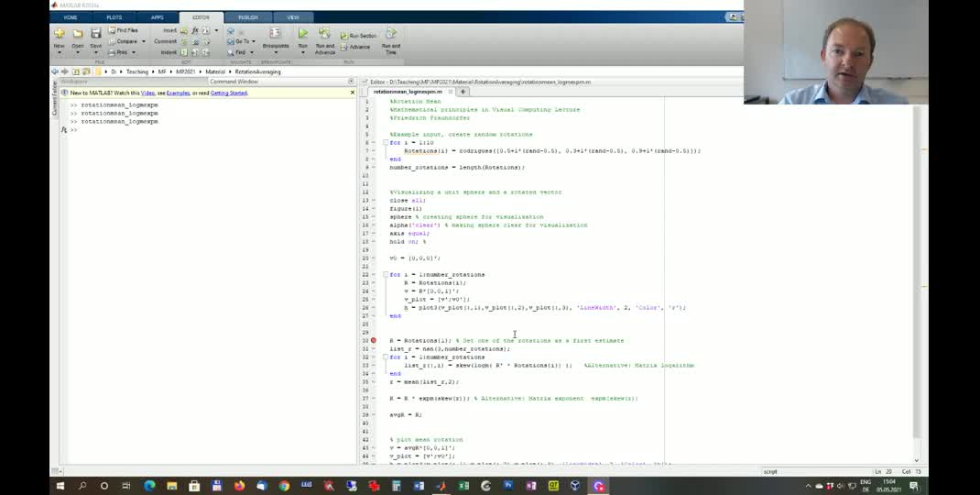This screenshot has height=495, width=980.
Task: Click the Run and Time icon
Action: [x=390, y=35]
